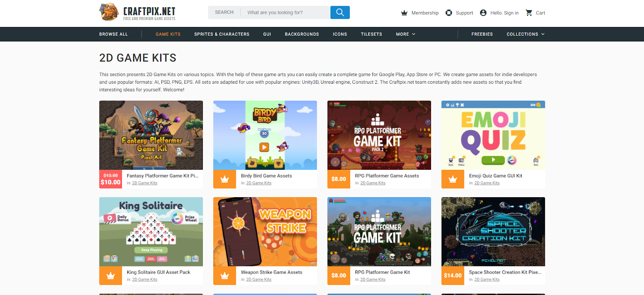Click the Membership crown icon
The width and height of the screenshot is (644, 295).
point(404,13)
